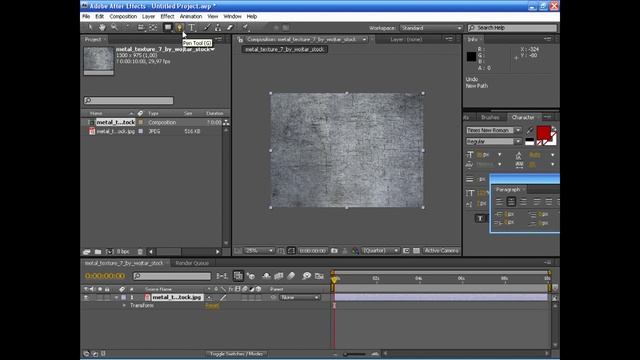Create a new folder in Project panel
640x360 pixels.
[x=98, y=252]
